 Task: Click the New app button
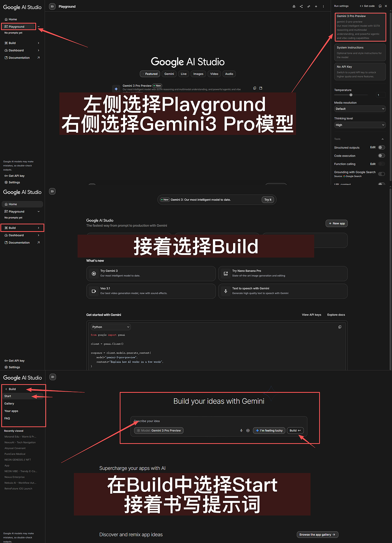(x=337, y=223)
